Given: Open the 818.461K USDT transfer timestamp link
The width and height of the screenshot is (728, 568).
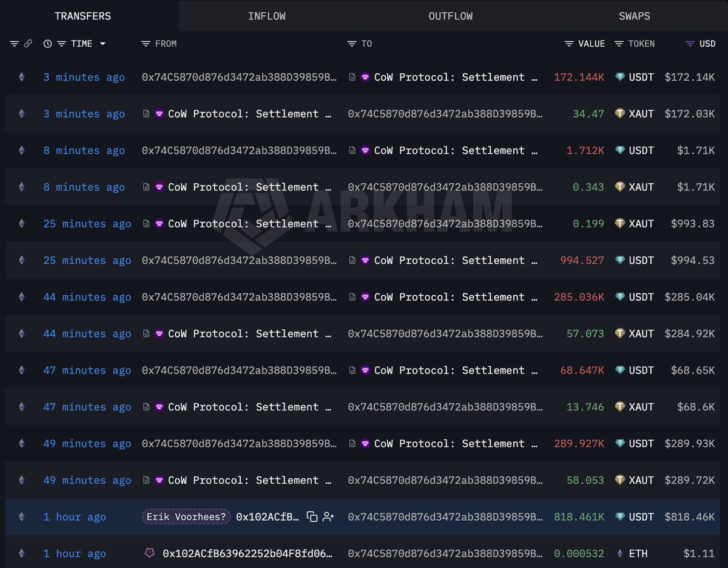Looking at the screenshot, I should coord(75,516).
